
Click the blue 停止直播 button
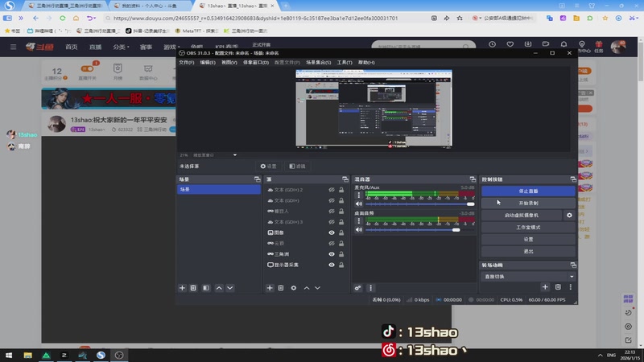528,191
